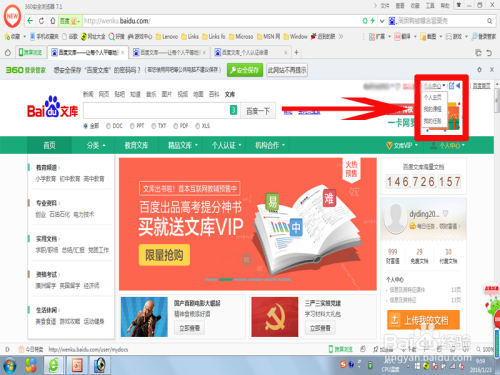
Task: Open the 游戏中心 bookmark
Action: pyautogui.click(x=140, y=36)
